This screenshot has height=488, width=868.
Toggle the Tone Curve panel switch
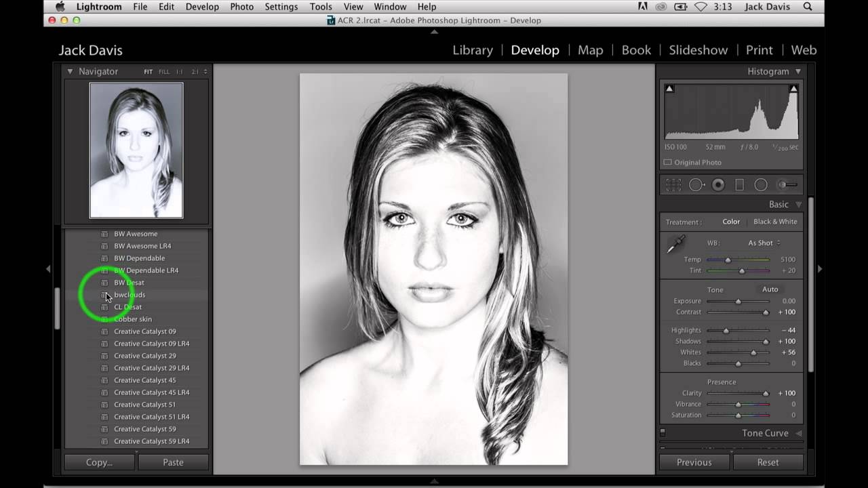[663, 433]
